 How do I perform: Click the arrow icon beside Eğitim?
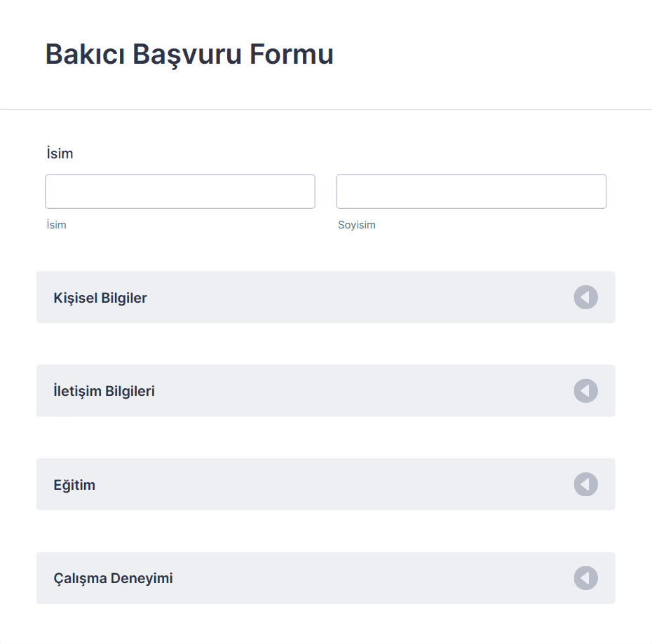click(585, 484)
